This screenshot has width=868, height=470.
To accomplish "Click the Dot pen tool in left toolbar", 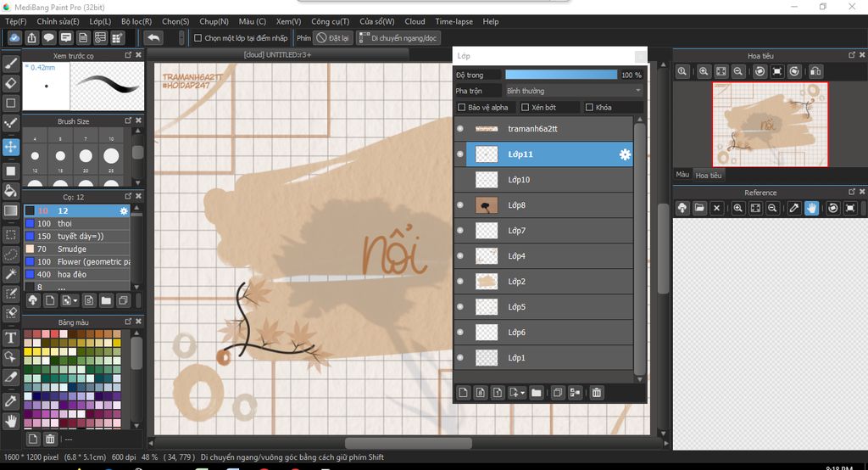I will tap(10, 123).
